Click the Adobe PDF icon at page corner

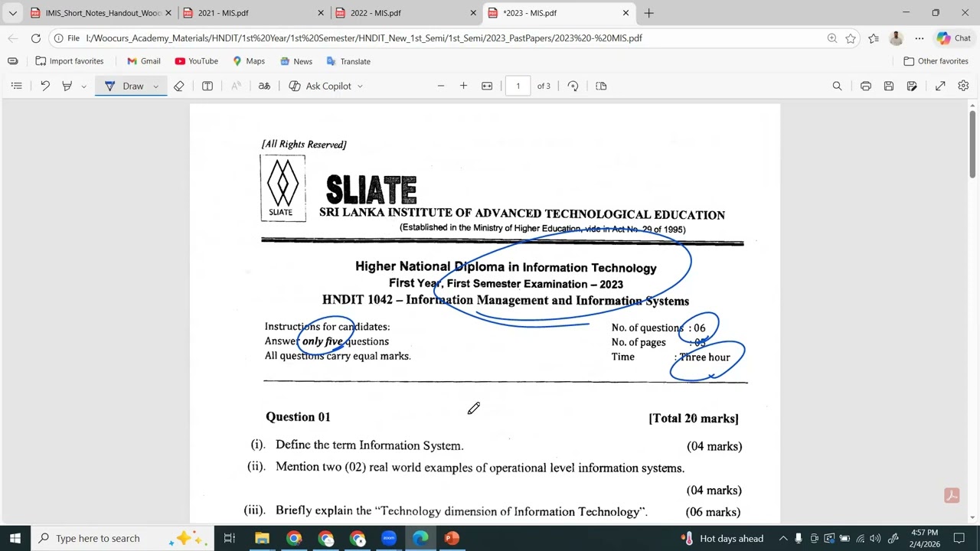[952, 496]
